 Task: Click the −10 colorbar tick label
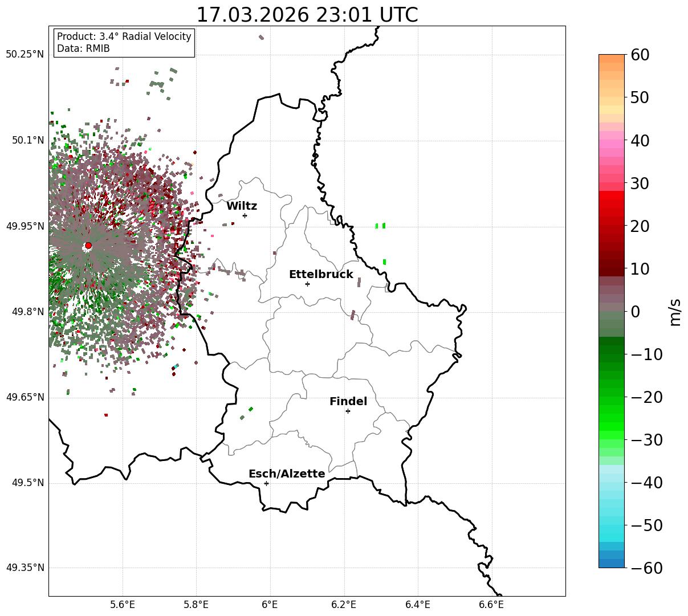click(646, 354)
